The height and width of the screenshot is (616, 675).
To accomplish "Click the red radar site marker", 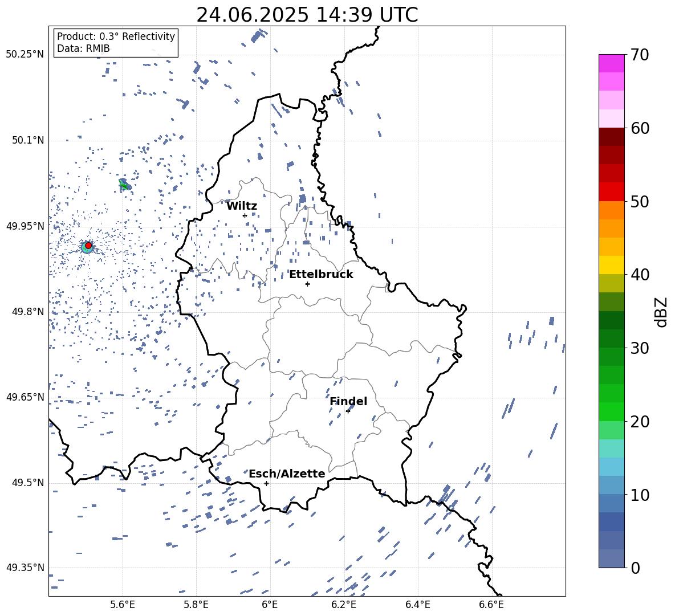I will [x=88, y=246].
